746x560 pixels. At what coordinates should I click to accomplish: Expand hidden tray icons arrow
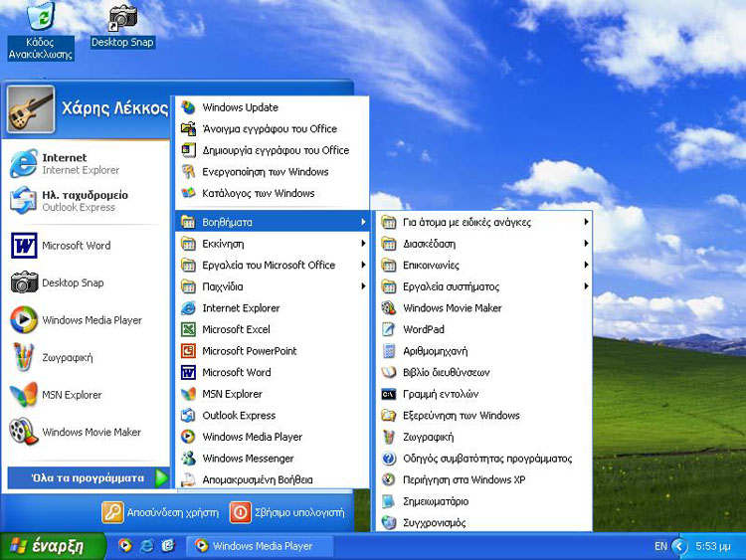point(680,546)
